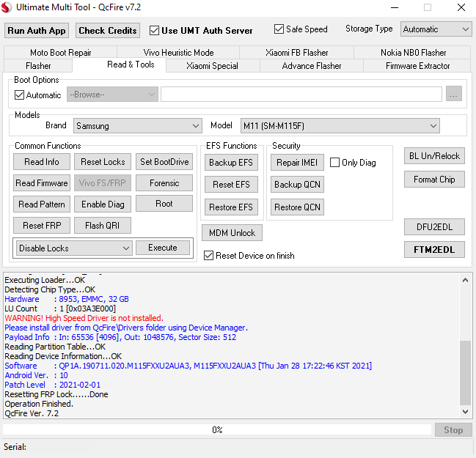Click Backup QCN button

pos(297,185)
